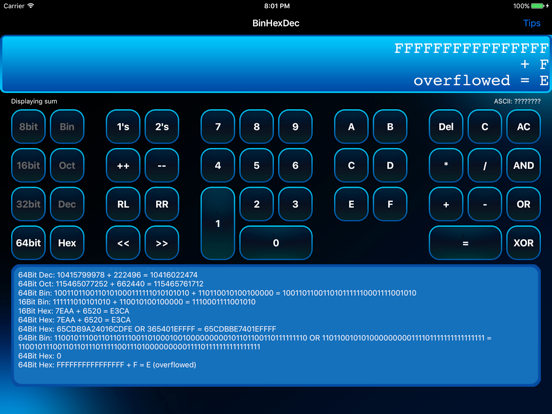The image size is (552, 414).
Task: Shift right with >> key
Action: click(x=162, y=243)
